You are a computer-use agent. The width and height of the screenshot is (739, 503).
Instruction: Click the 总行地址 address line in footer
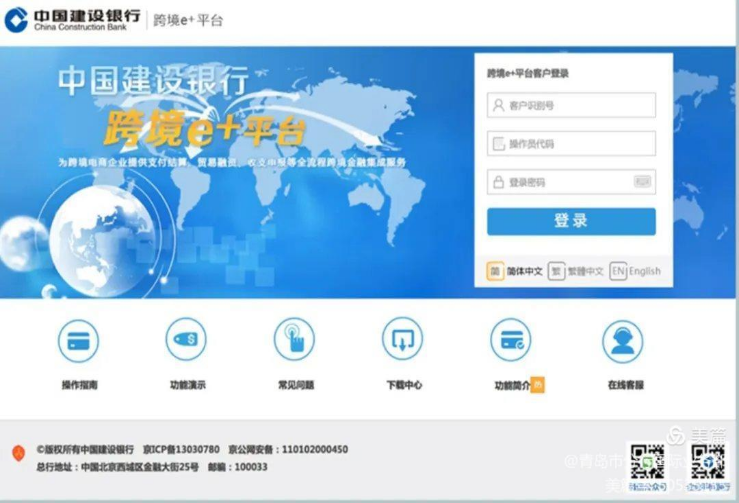point(117,467)
